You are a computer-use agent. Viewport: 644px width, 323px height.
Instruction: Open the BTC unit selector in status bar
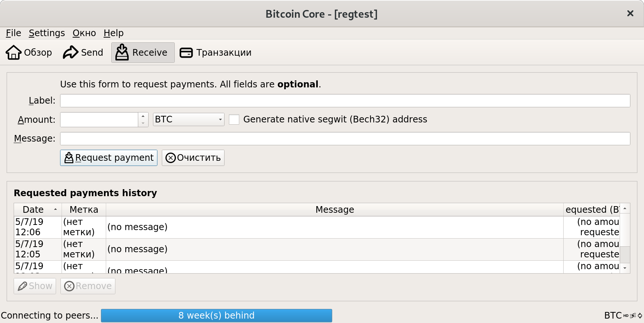pyautogui.click(x=613, y=316)
